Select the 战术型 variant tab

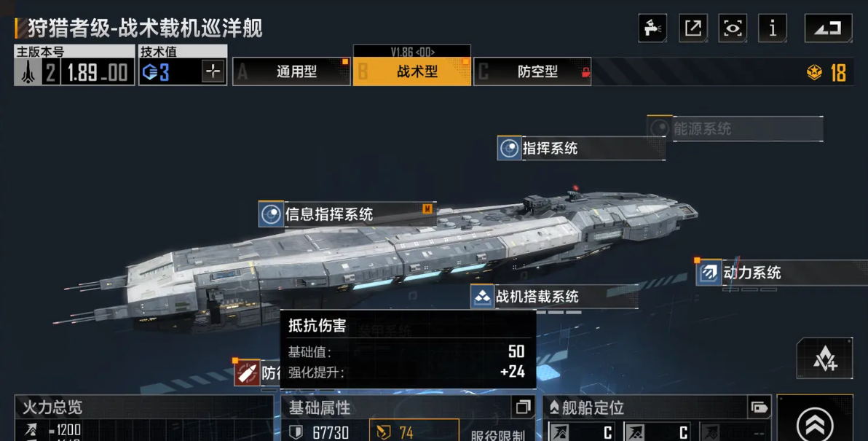[x=412, y=71]
